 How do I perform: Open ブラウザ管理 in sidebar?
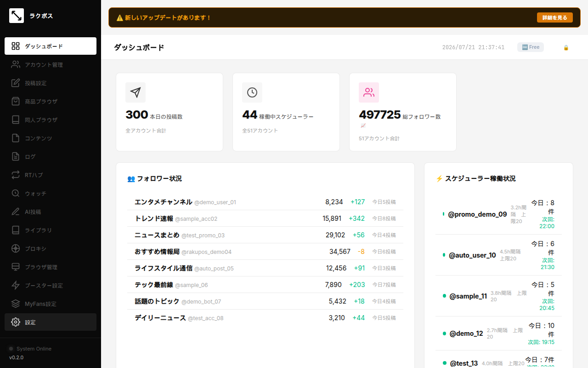coord(51,267)
